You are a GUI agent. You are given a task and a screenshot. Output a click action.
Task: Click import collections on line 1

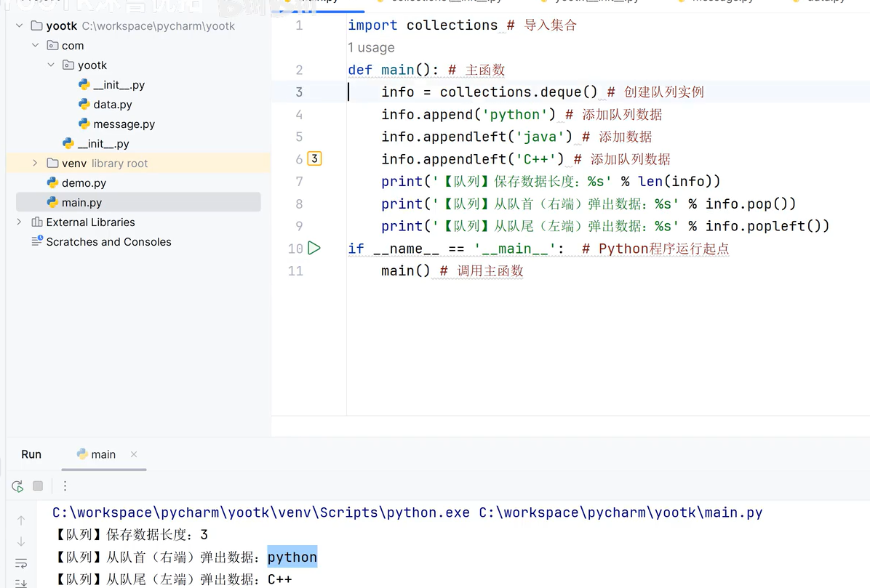pos(423,25)
